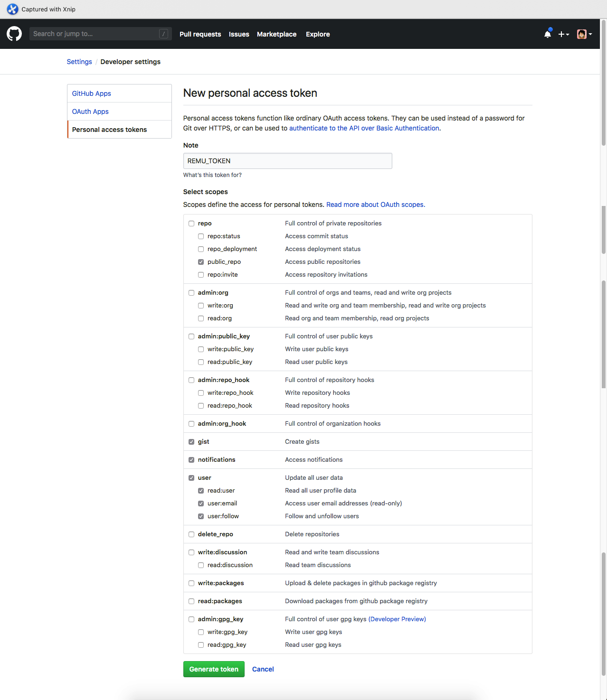This screenshot has width=607, height=700.
Task: Click the notifications bell icon
Action: click(548, 34)
